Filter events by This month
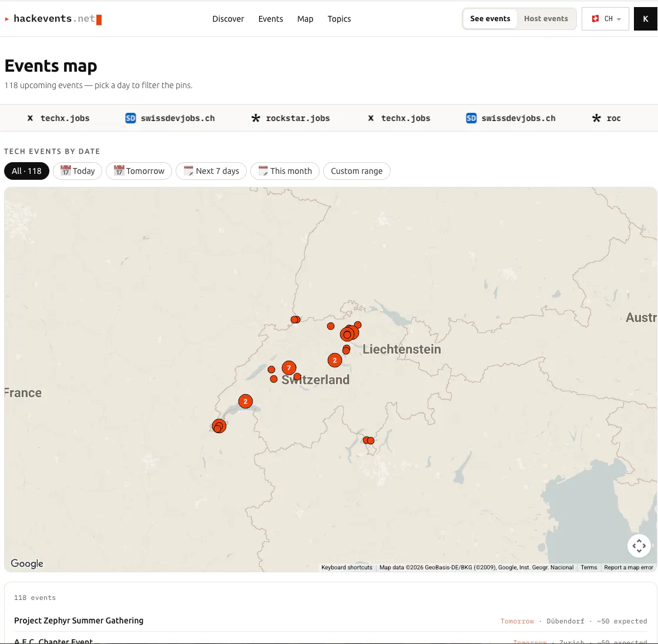Screen dimensions: 658x644 285,171
